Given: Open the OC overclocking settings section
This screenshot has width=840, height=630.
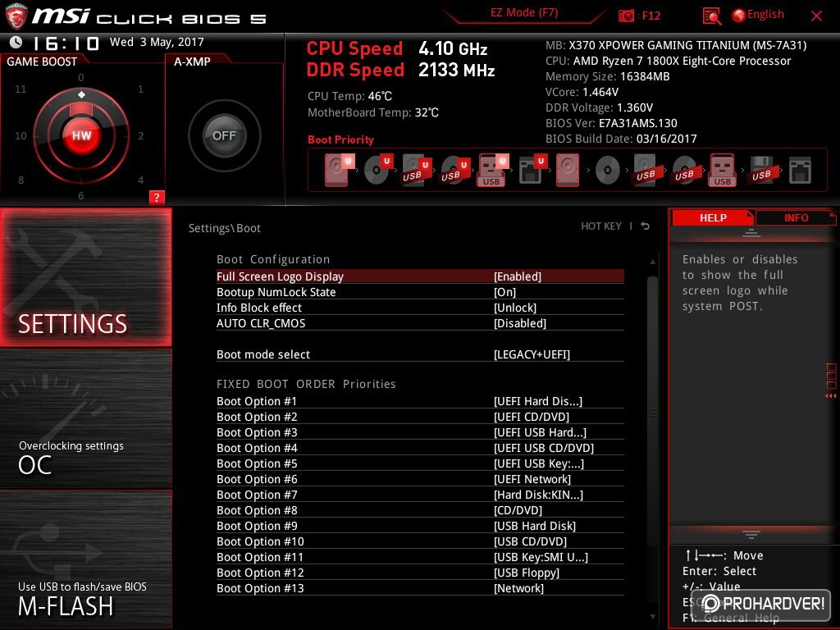Looking at the screenshot, I should pos(85,418).
